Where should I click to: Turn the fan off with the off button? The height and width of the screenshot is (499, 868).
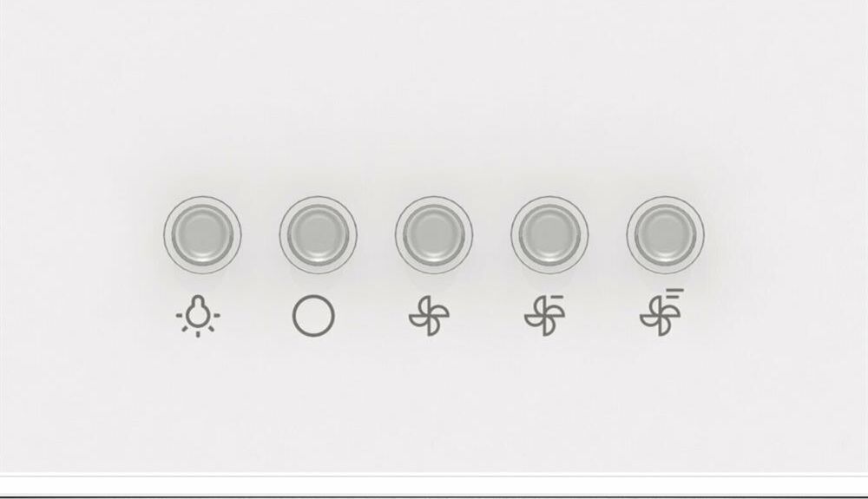pyautogui.click(x=319, y=235)
